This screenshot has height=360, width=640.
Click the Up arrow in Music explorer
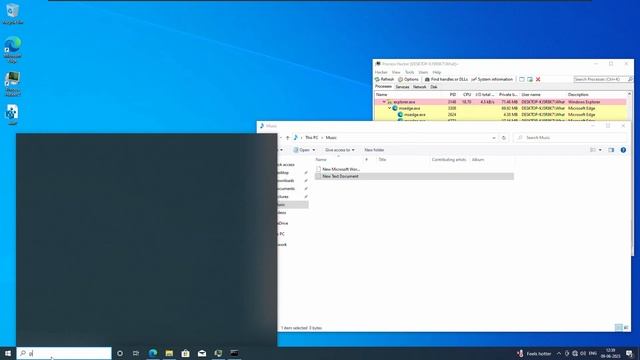click(287, 138)
